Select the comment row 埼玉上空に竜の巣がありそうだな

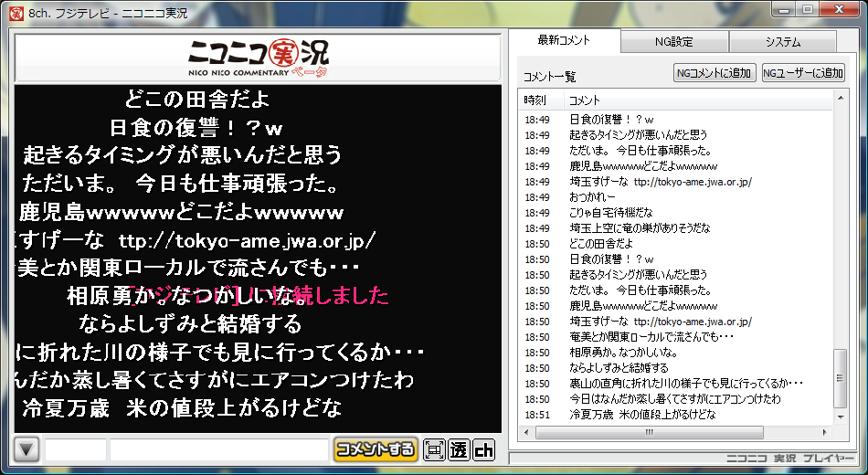[x=676, y=228]
